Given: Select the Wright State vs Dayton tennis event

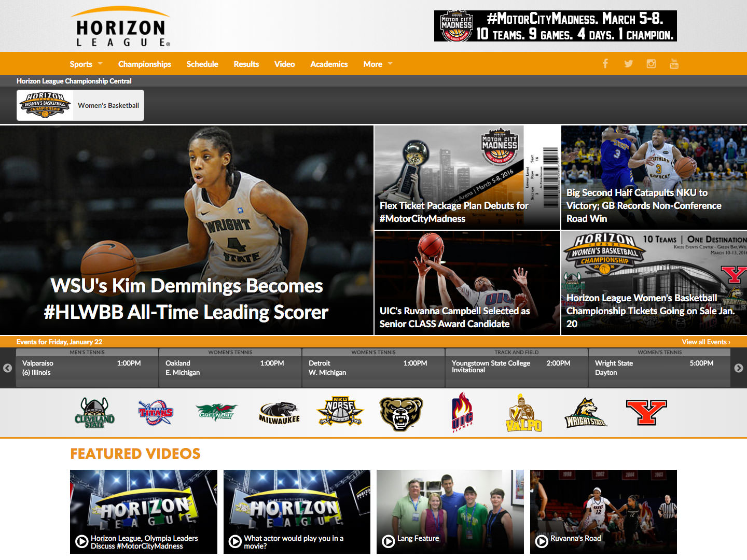Looking at the screenshot, I should pos(660,368).
